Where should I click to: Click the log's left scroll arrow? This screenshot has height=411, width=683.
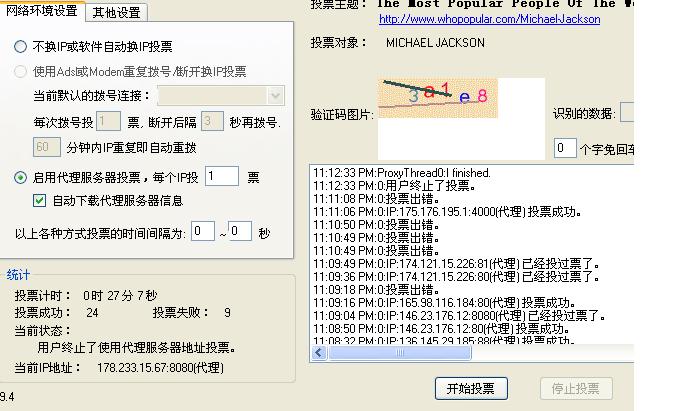[319, 353]
